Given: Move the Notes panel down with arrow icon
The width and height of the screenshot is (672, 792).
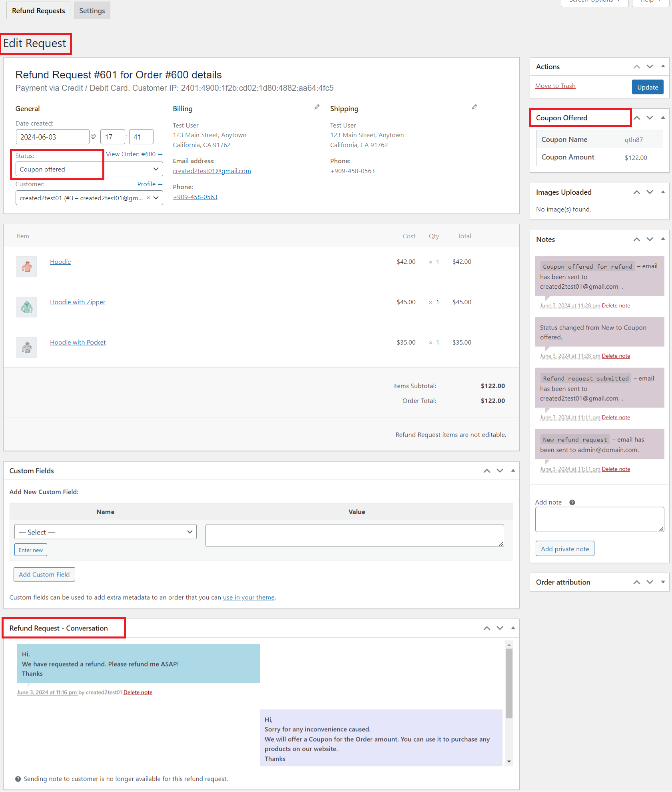Looking at the screenshot, I should point(650,239).
